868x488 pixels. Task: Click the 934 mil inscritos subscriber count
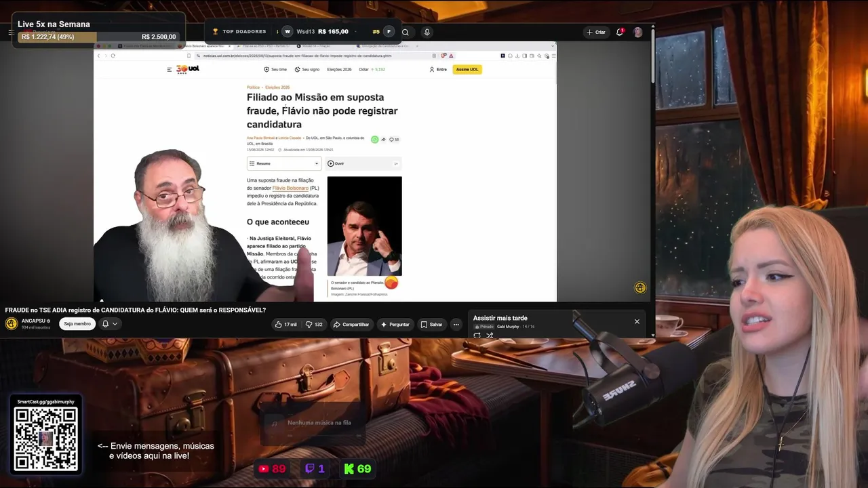point(36,327)
